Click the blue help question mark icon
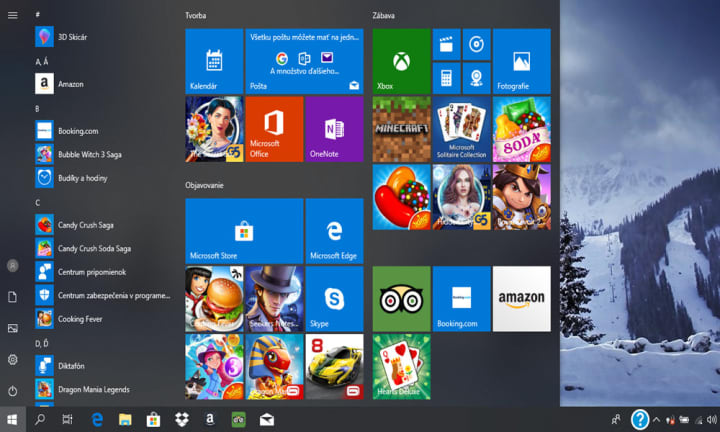The image size is (720, 432). click(x=640, y=419)
